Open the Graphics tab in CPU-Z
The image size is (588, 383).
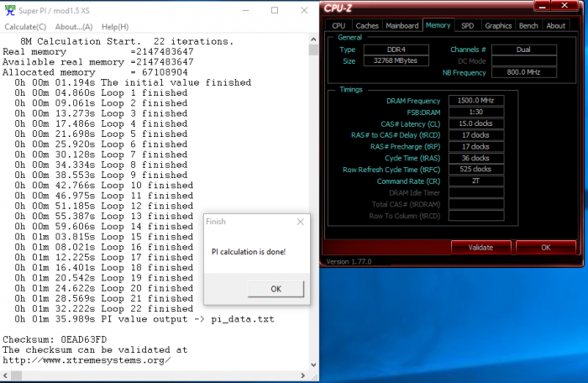pos(498,25)
